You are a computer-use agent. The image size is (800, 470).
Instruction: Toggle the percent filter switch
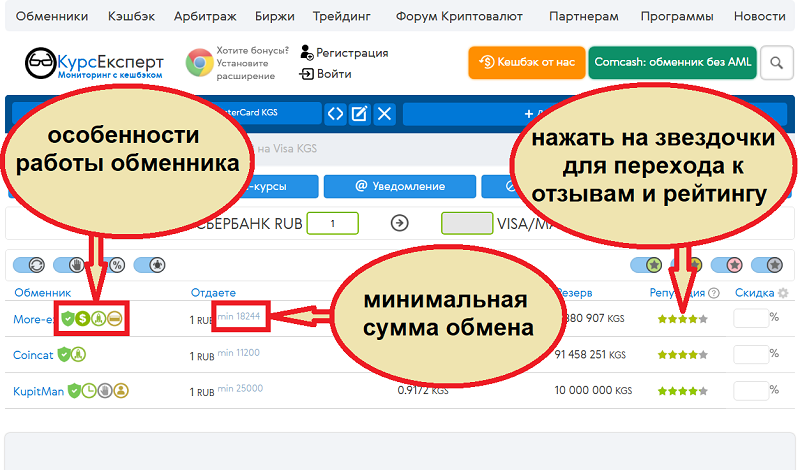tap(117, 265)
